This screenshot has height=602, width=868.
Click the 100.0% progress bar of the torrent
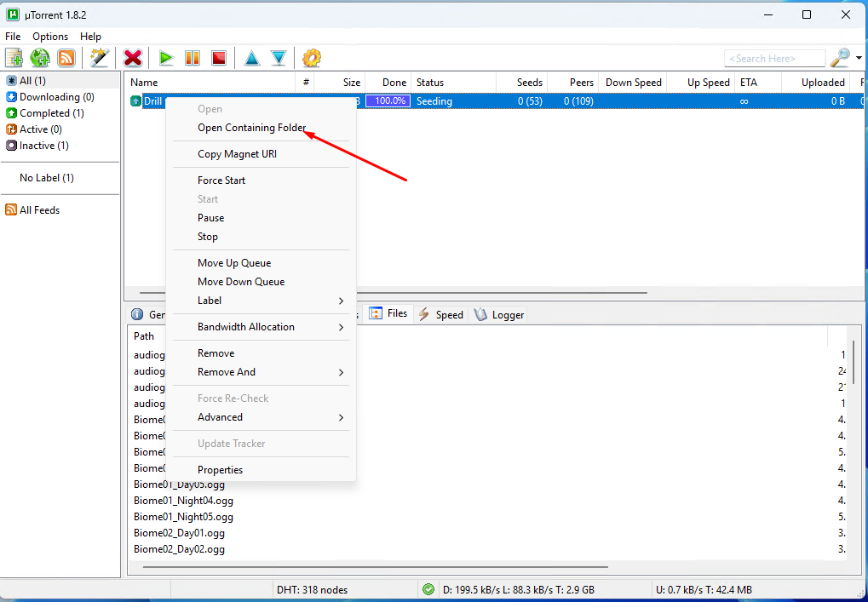coord(388,101)
